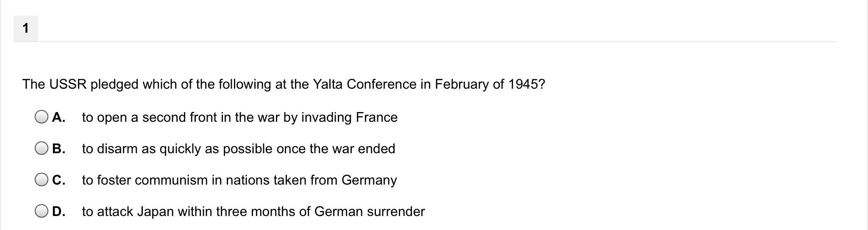Pick answer text about invading France

point(240,118)
